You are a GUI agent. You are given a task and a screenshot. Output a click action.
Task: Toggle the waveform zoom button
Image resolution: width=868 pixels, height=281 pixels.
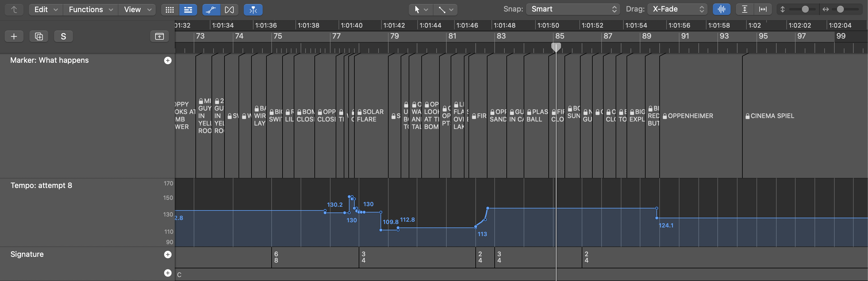coord(721,10)
